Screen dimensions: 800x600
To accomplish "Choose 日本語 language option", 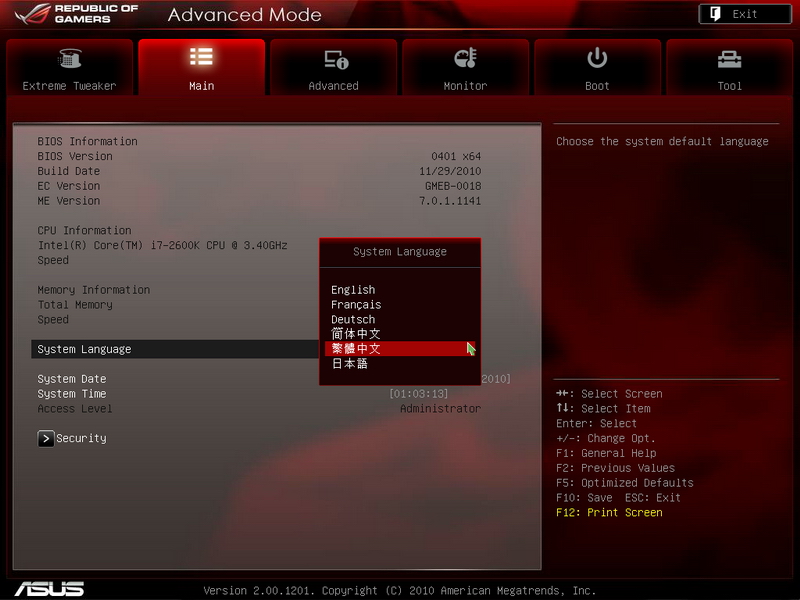I will [x=349, y=364].
